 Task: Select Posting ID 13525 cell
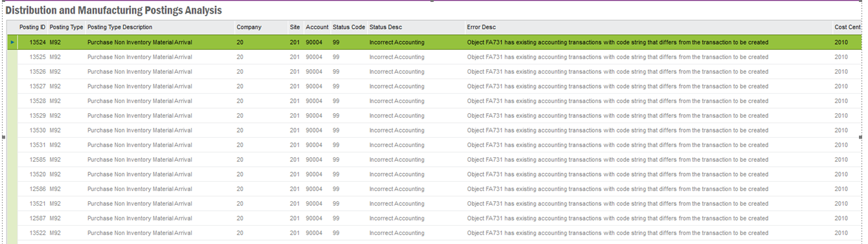click(38, 57)
